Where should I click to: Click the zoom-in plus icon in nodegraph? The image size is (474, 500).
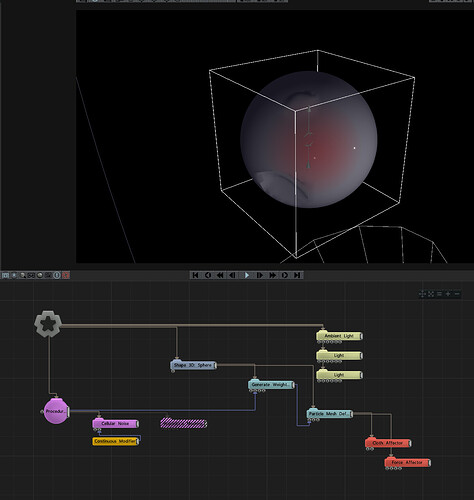(448, 294)
